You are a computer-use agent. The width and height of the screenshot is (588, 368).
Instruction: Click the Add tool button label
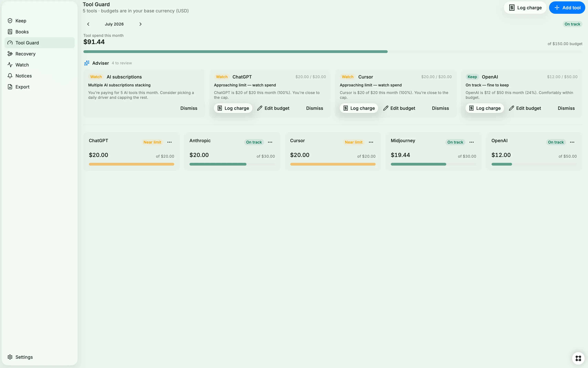(571, 8)
